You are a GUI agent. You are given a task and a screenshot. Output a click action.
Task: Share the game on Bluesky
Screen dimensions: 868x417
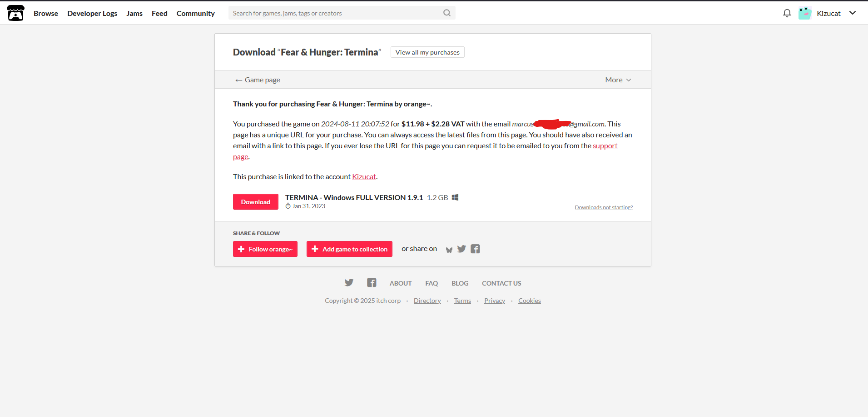(449, 250)
